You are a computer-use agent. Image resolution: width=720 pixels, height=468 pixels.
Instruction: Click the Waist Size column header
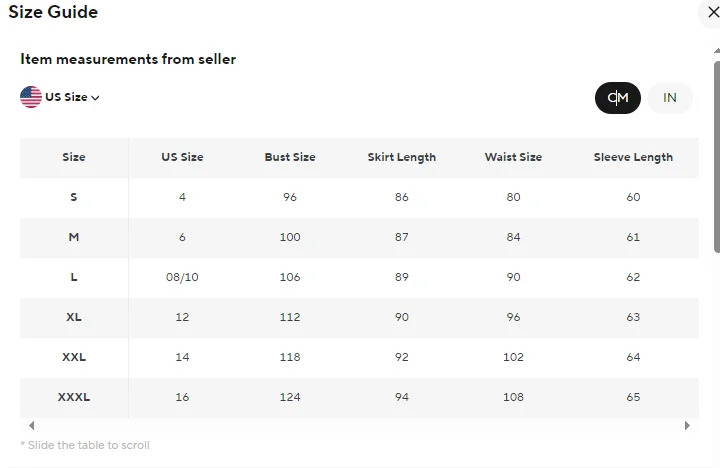pyautogui.click(x=513, y=157)
